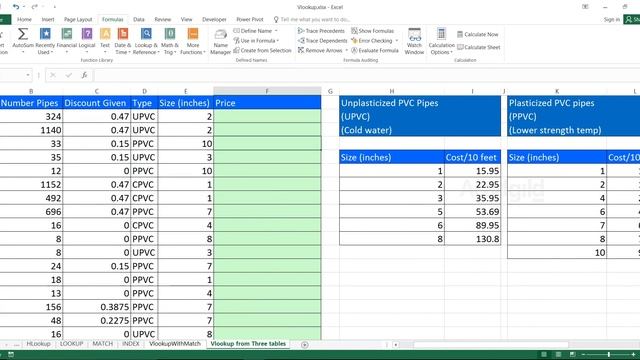Switch to LOOKUP sheet tab

[71, 344]
